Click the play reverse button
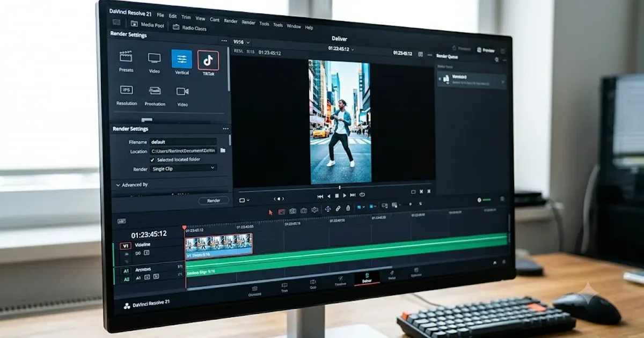 click(x=329, y=196)
